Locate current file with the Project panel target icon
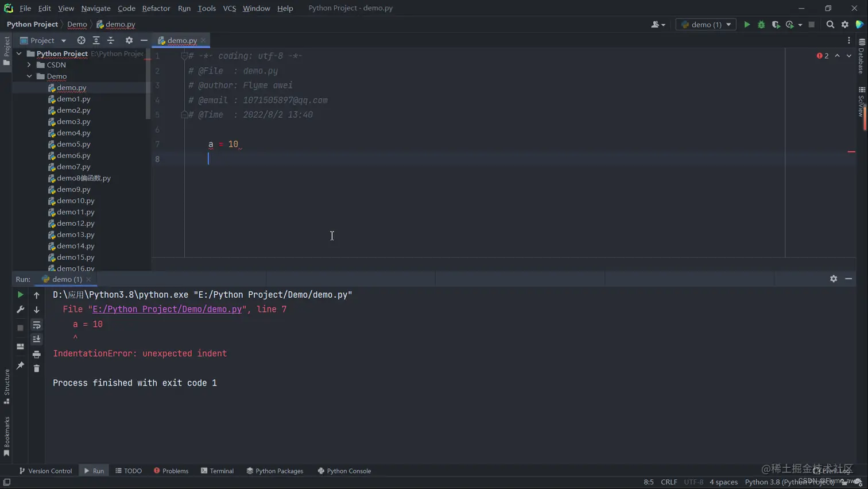This screenshot has width=868, height=489. pyautogui.click(x=81, y=40)
